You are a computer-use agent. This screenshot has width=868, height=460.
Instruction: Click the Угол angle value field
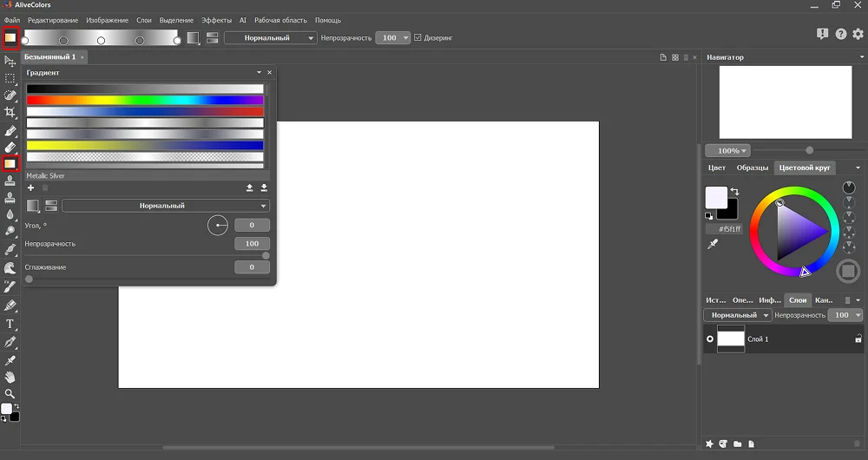[x=252, y=226]
